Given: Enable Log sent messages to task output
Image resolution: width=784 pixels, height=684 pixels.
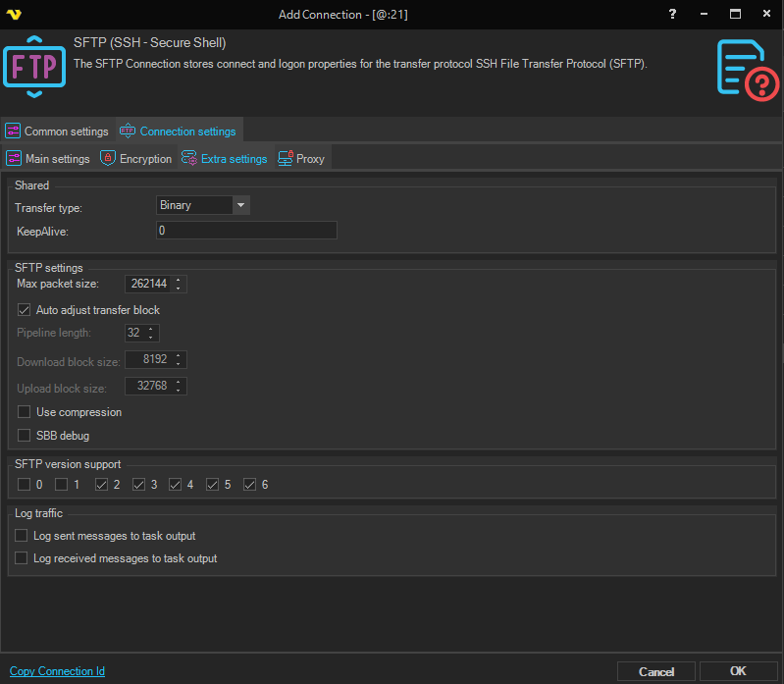Looking at the screenshot, I should (x=22, y=536).
